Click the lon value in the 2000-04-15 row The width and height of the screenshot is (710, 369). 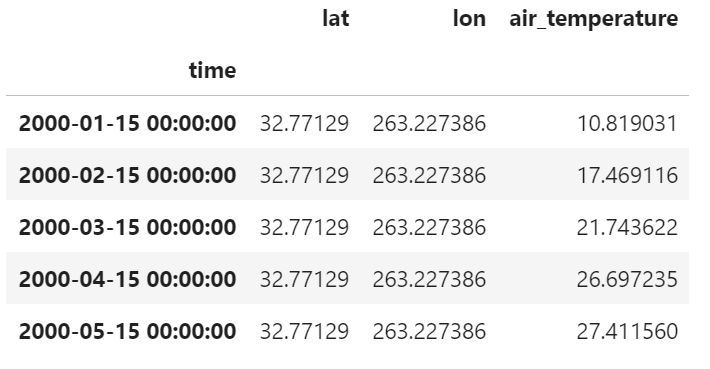pos(429,279)
